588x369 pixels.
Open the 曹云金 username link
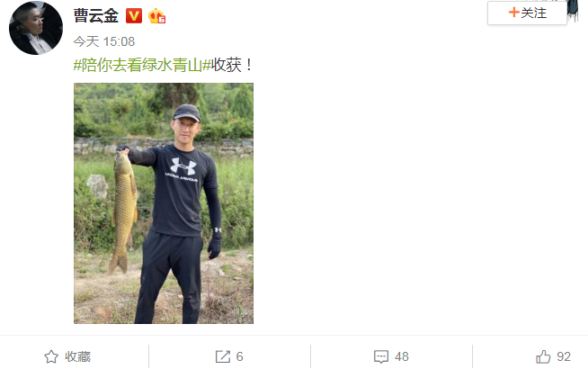tap(96, 16)
